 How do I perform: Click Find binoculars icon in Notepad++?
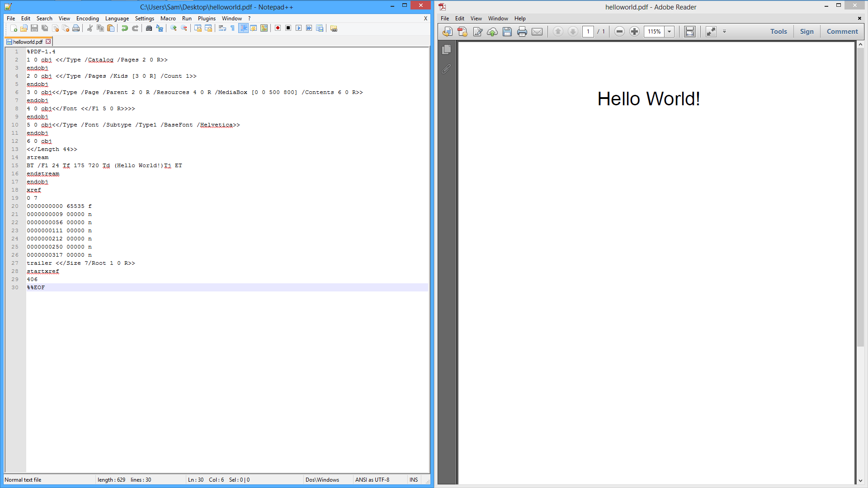[149, 28]
